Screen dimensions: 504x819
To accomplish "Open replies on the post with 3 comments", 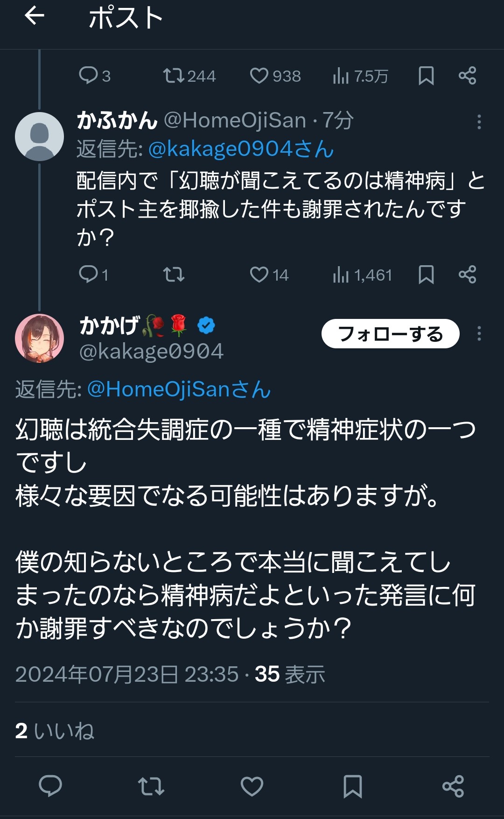I will coord(95,76).
